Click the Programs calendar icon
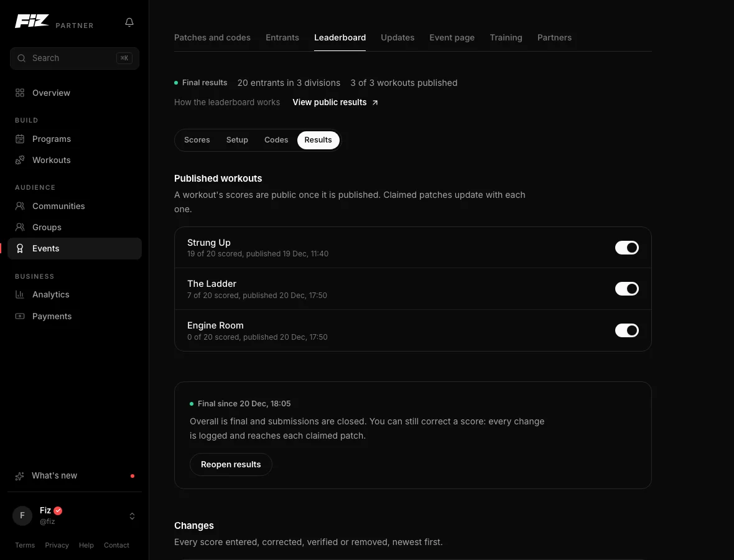The height and width of the screenshot is (560, 734). (20, 139)
